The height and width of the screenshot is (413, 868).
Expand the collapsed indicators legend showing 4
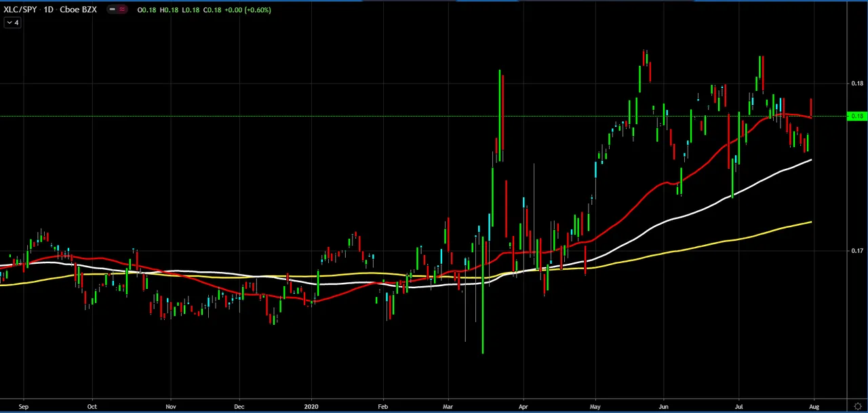[x=12, y=22]
